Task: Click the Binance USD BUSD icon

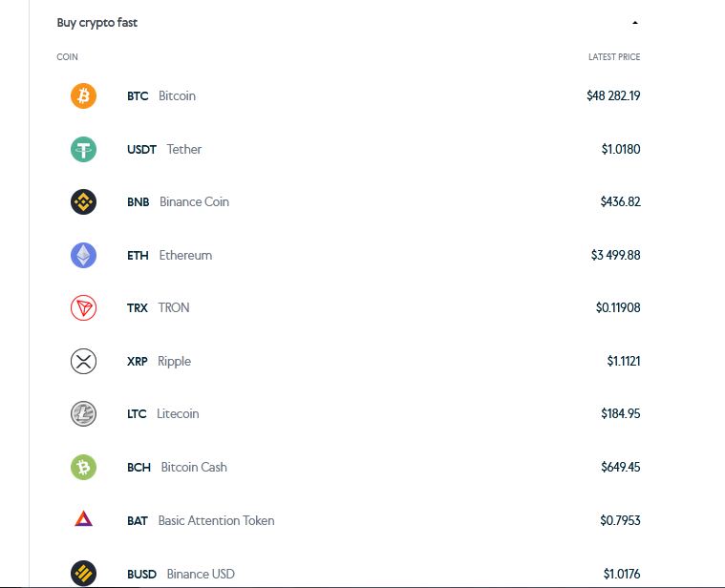Action: (x=83, y=573)
